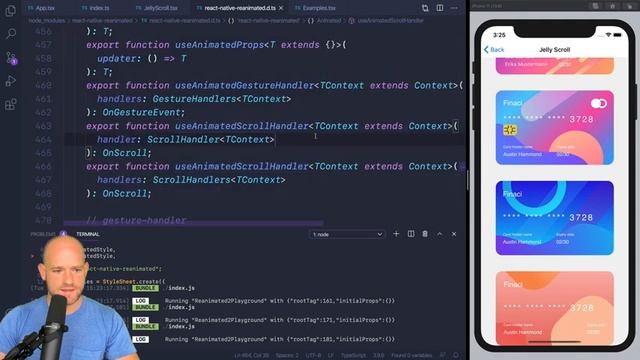Screen dimensions: 640x360
Task: Click useAnimatedScrollHandler in the breadcrumb
Action: coord(386,20)
